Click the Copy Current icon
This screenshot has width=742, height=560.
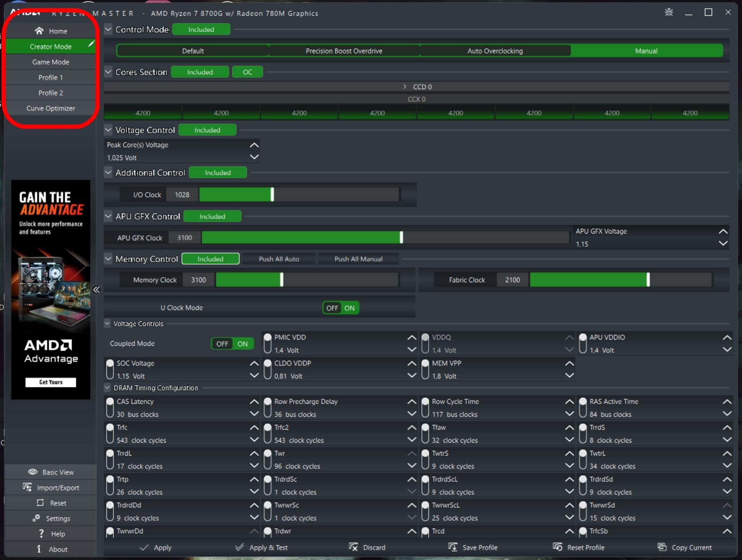662,547
